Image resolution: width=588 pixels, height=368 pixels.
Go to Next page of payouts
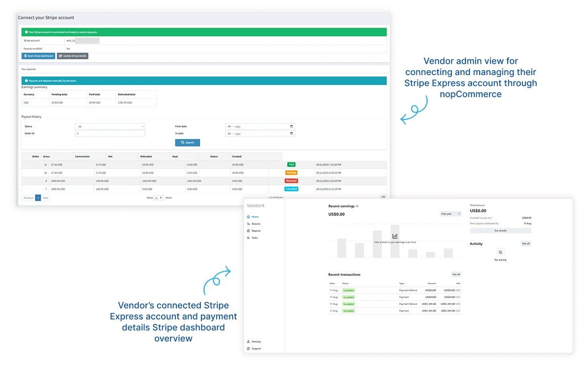pyautogui.click(x=46, y=198)
